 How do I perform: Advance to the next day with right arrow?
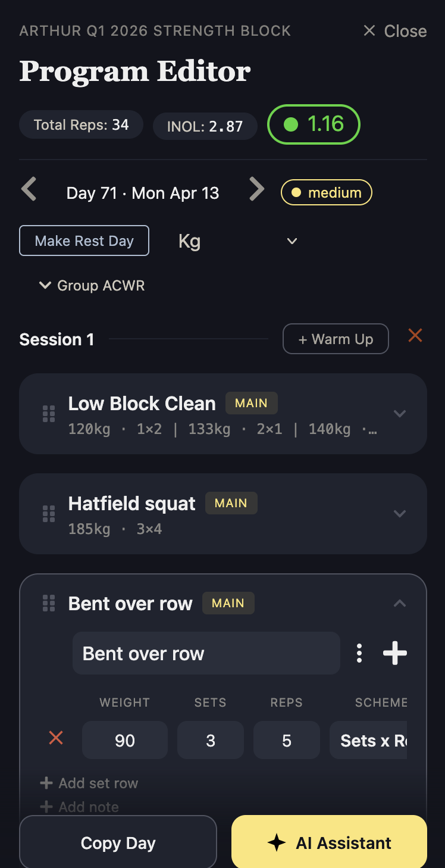[x=256, y=189]
